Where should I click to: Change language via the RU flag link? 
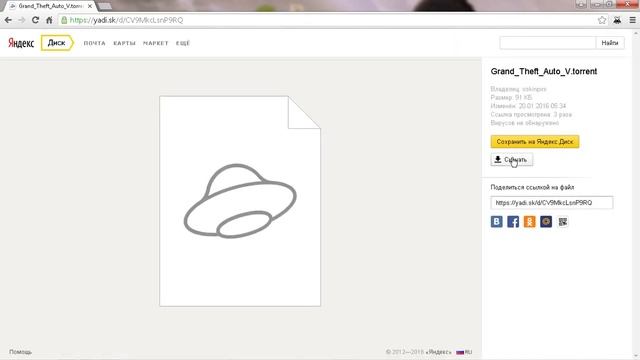(x=464, y=352)
